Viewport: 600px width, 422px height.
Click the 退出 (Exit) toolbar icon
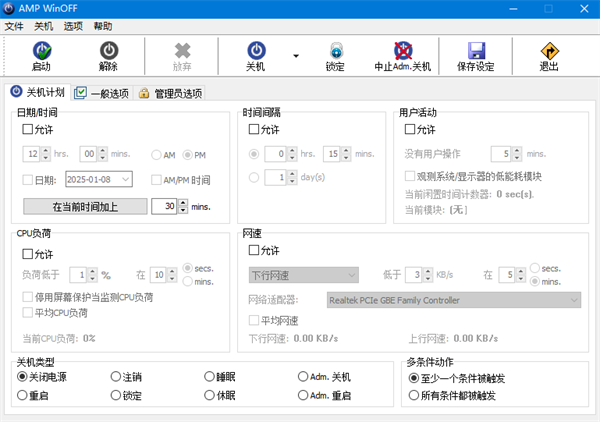click(x=549, y=51)
